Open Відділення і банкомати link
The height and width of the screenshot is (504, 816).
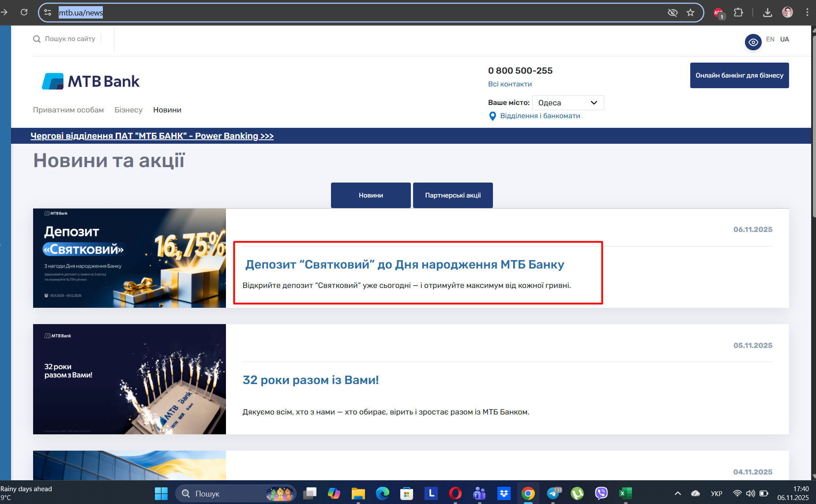click(x=540, y=116)
